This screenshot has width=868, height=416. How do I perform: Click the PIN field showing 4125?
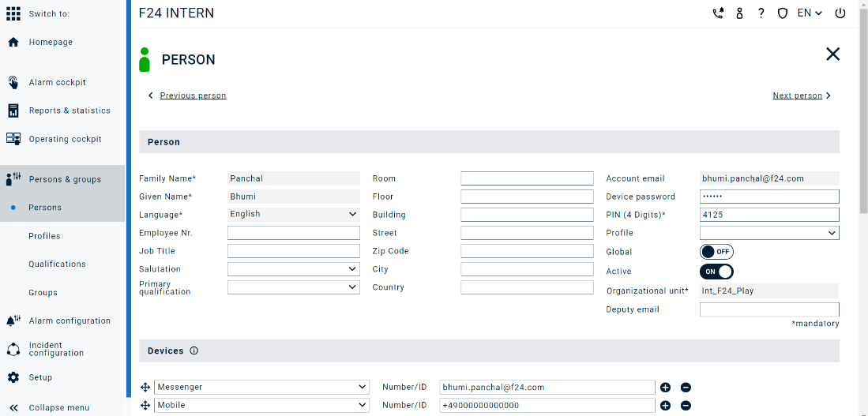pos(769,215)
